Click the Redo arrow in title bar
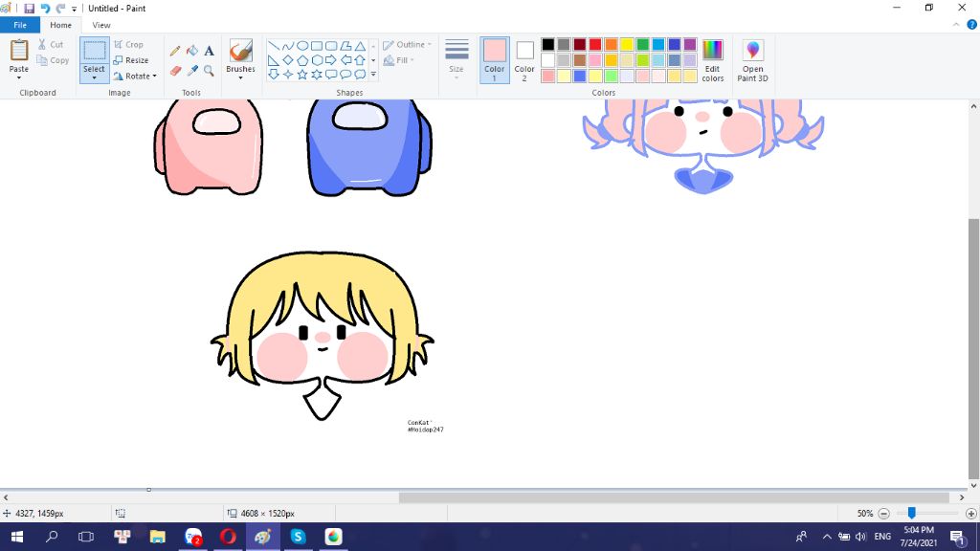 point(60,8)
